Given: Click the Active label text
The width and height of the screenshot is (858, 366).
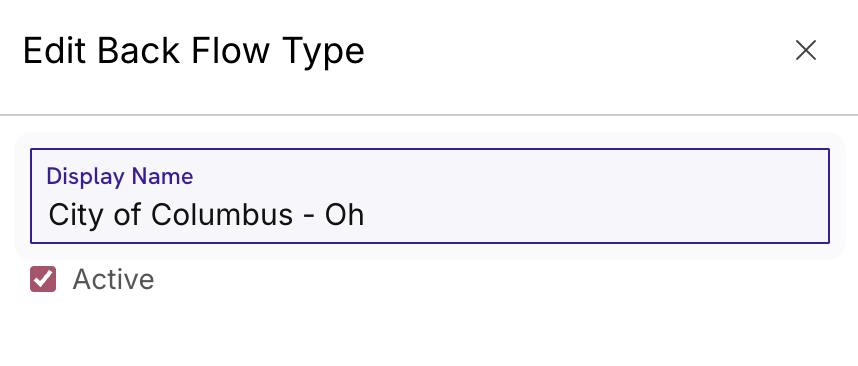Looking at the screenshot, I should coord(113,279).
